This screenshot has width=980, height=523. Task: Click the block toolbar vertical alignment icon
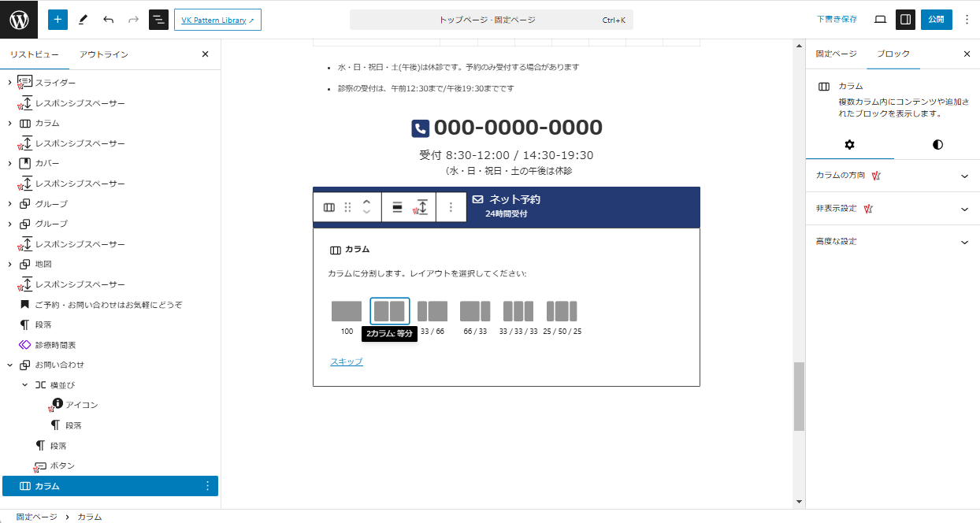397,207
